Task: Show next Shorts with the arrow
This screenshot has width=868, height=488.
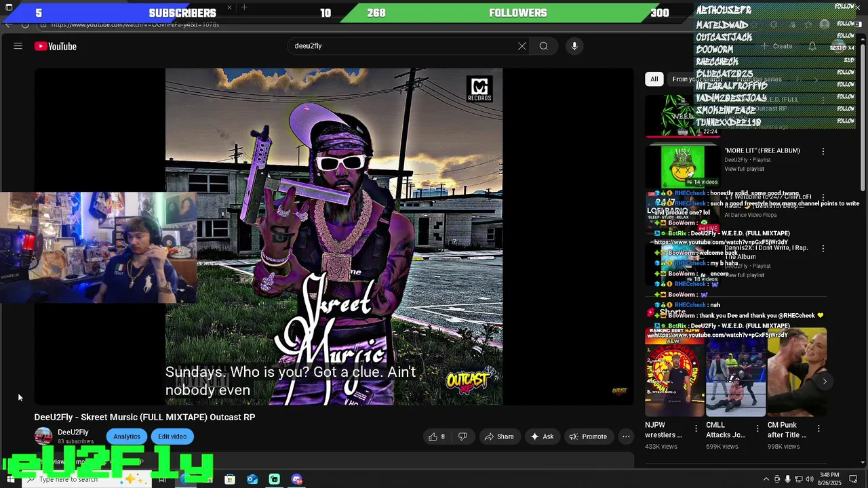Action: [x=825, y=382]
